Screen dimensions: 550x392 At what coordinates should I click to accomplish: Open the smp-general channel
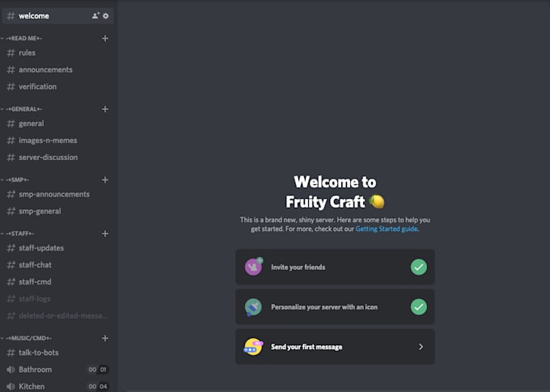coord(58,211)
